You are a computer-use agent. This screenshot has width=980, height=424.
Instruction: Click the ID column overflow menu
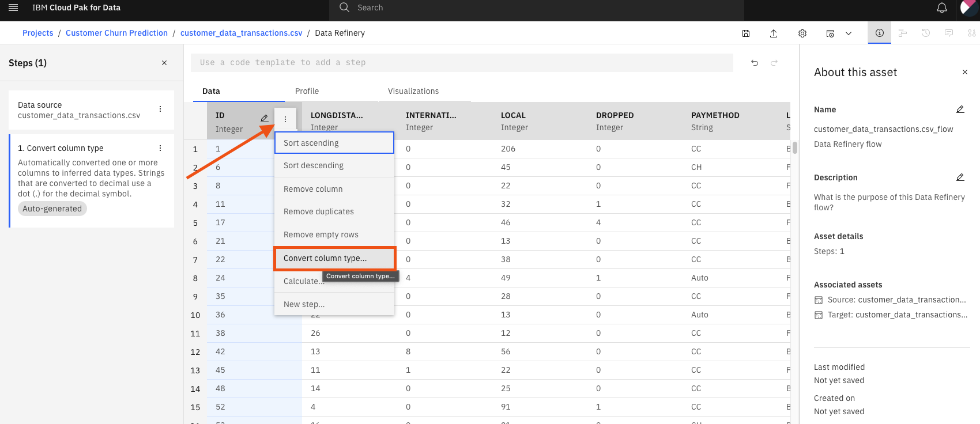(285, 119)
